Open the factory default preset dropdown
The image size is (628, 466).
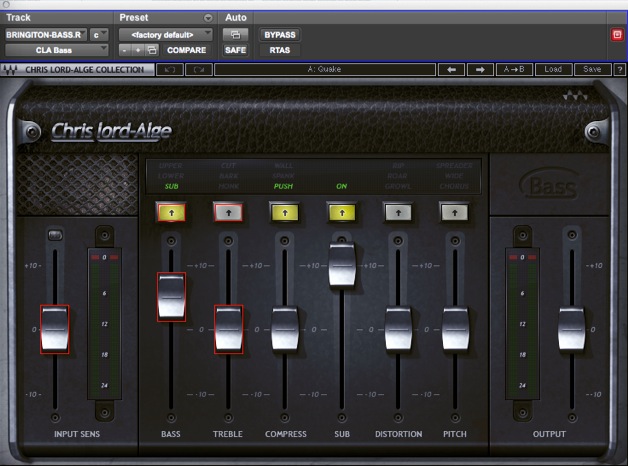pos(165,35)
